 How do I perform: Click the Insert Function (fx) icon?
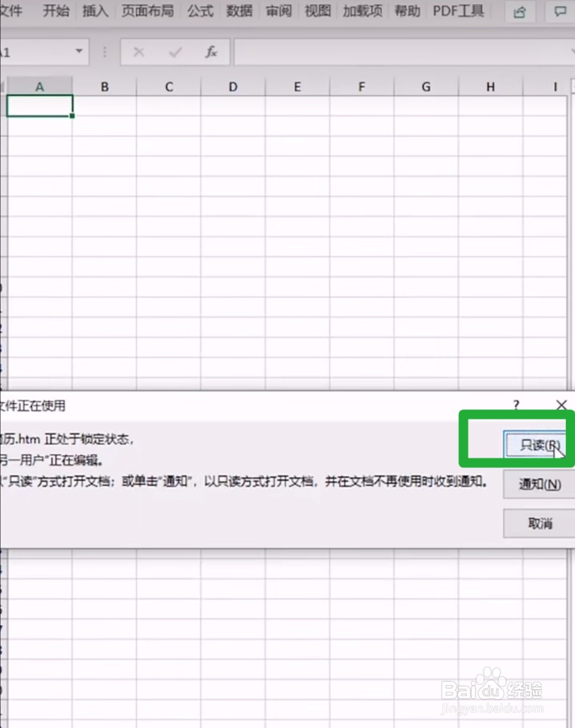pos(212,52)
